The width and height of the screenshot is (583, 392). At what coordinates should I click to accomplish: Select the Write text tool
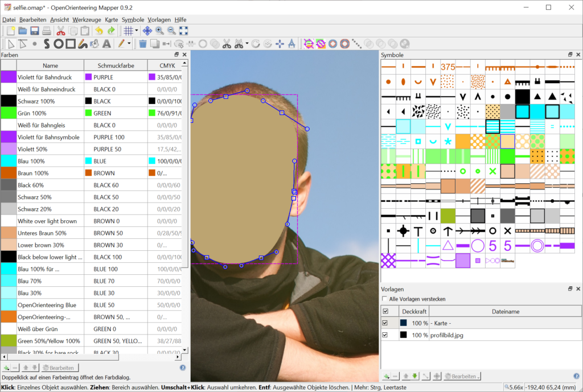[106, 43]
